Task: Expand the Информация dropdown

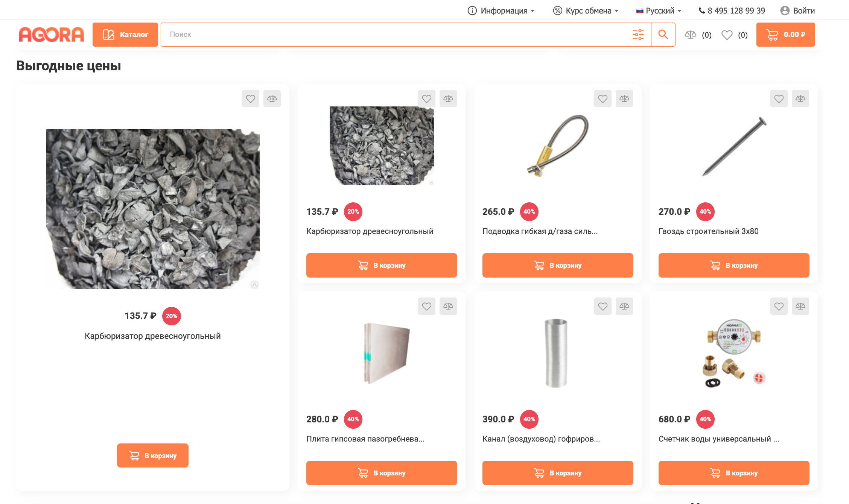Action: (501, 11)
